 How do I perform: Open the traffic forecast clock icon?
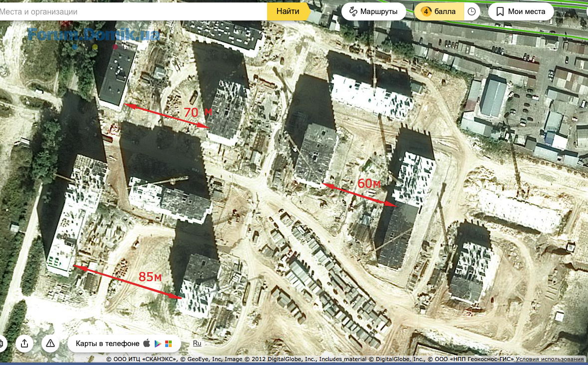coord(472,11)
